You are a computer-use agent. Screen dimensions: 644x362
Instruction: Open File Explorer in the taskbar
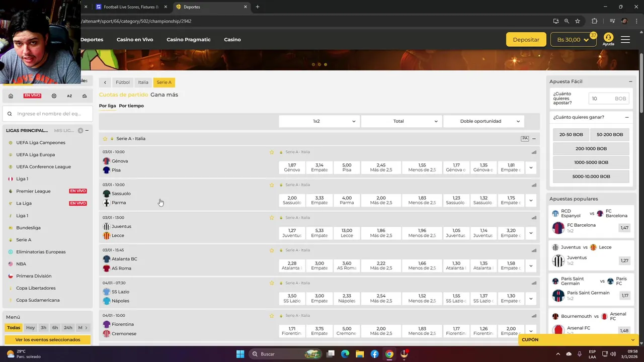tap(360, 354)
